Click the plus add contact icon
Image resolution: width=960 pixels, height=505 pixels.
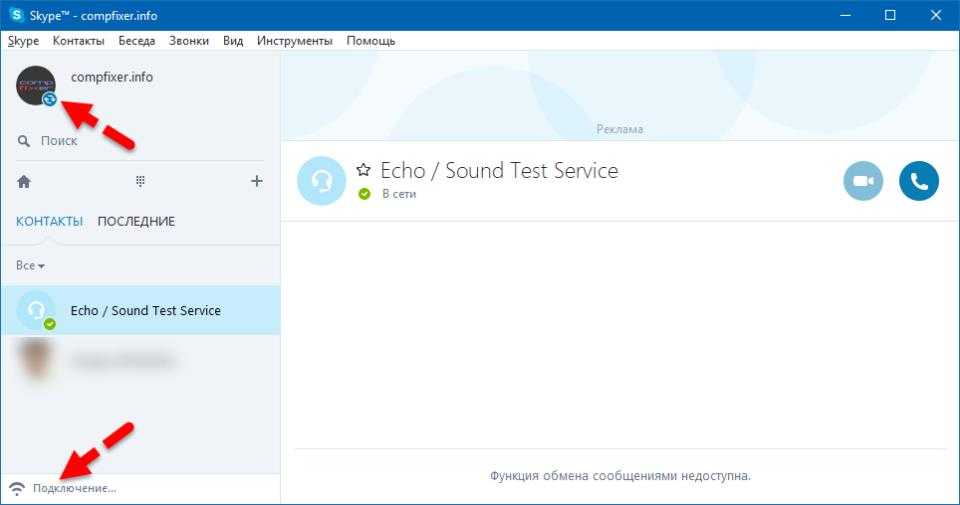click(257, 181)
